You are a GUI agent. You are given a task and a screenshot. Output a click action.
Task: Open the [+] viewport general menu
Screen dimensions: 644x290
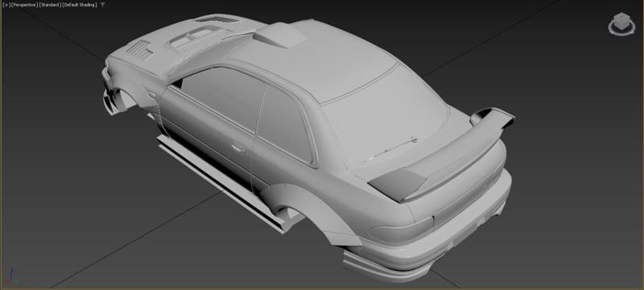6,5
